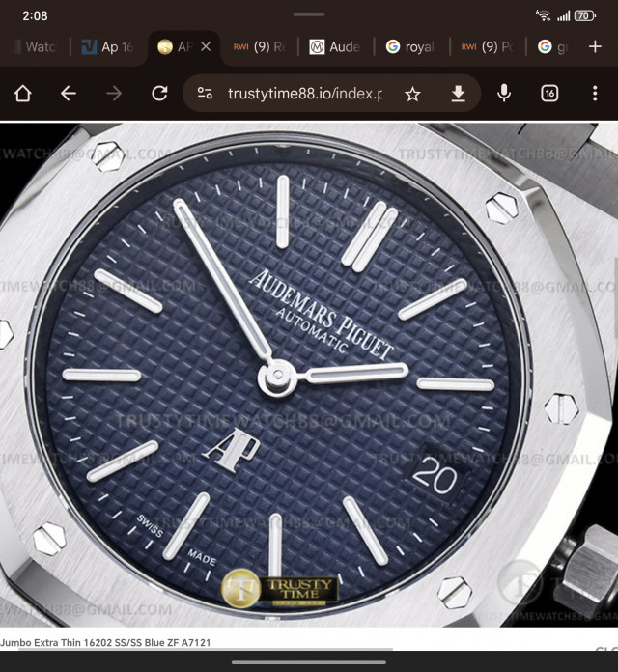Switch to the last Google tab
Viewport: 618px width, 672px height.
[x=553, y=46]
